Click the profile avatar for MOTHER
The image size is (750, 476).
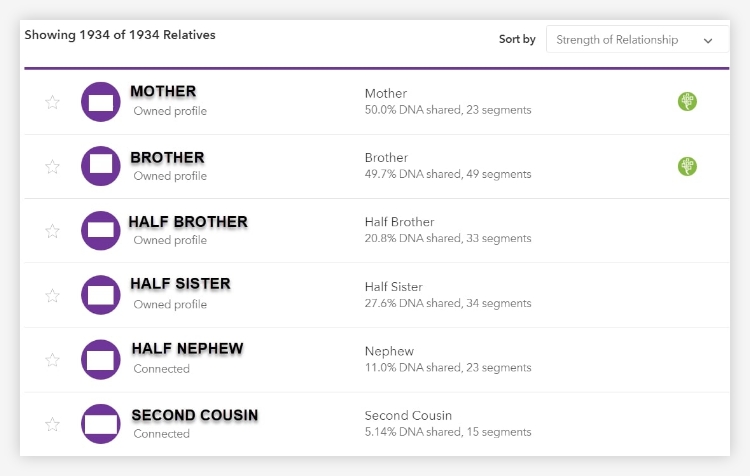(x=101, y=101)
